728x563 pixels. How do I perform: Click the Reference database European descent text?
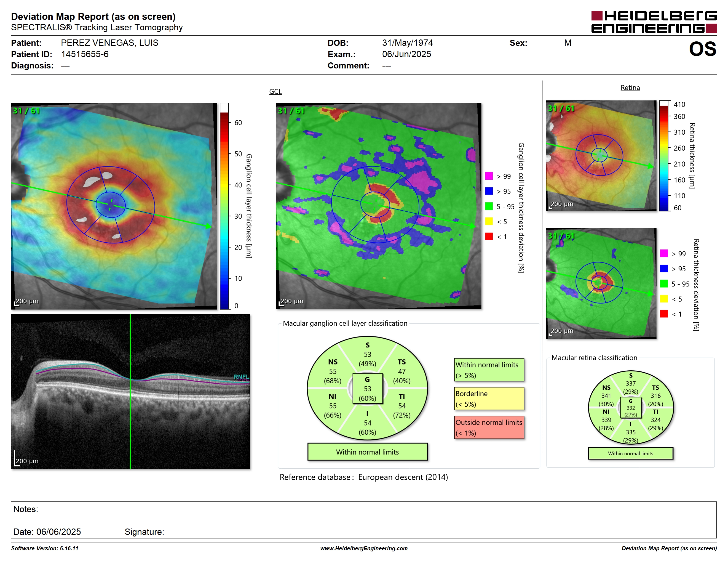[364, 477]
